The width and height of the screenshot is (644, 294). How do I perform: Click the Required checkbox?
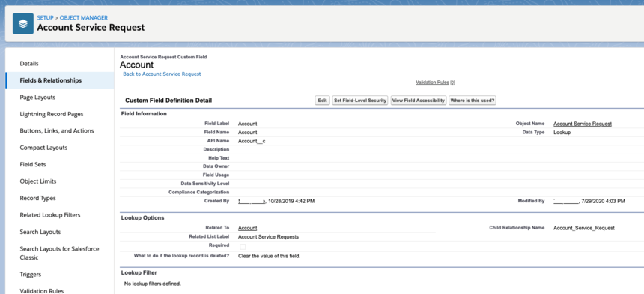coord(243,247)
